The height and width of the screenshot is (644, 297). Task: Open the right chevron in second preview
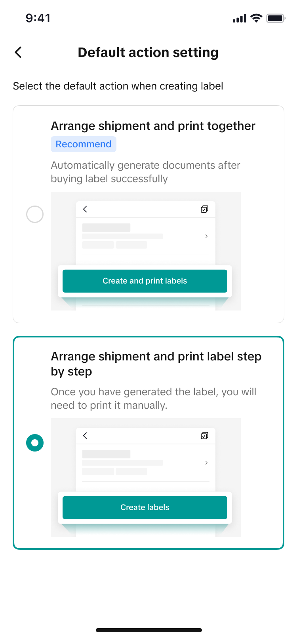[206, 463]
